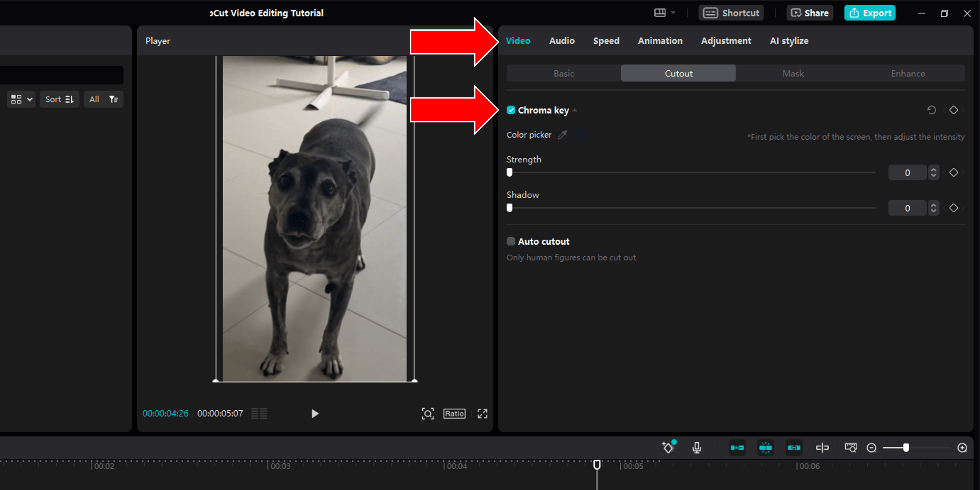
Task: Toggle the linkage option
Action: [794, 448]
